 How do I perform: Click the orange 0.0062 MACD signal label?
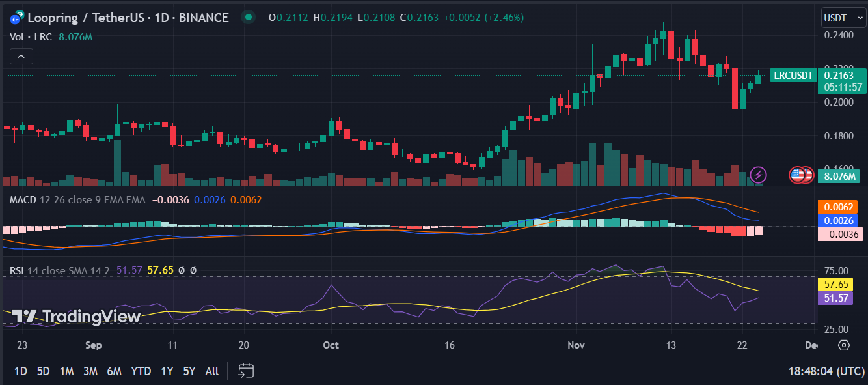[x=839, y=207]
